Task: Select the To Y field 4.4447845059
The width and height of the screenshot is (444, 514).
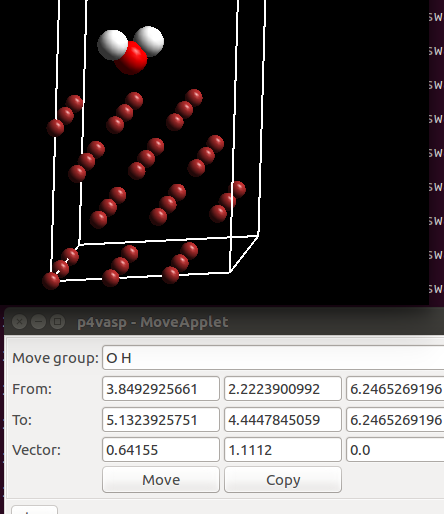Action: [283, 419]
